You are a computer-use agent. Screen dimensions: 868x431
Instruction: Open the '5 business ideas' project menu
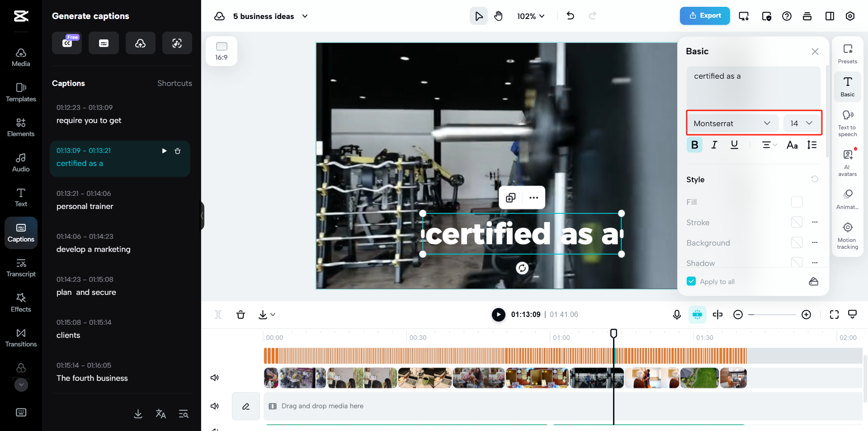(x=270, y=16)
